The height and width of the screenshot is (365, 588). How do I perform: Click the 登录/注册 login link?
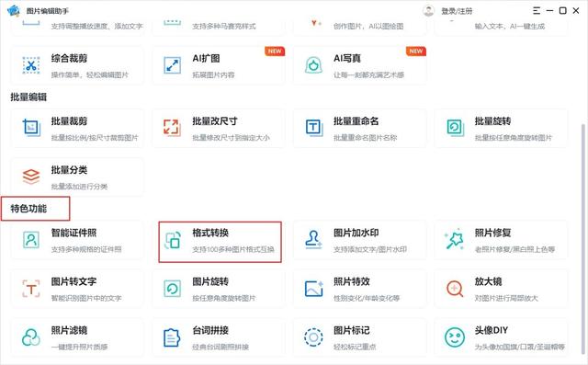coord(457,11)
